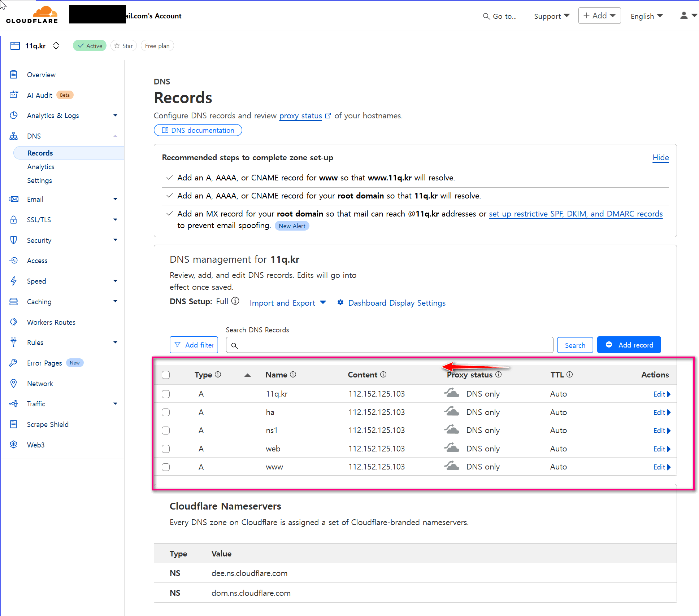Open the Analytics submenu under DNS
The image size is (699, 616).
41,167
